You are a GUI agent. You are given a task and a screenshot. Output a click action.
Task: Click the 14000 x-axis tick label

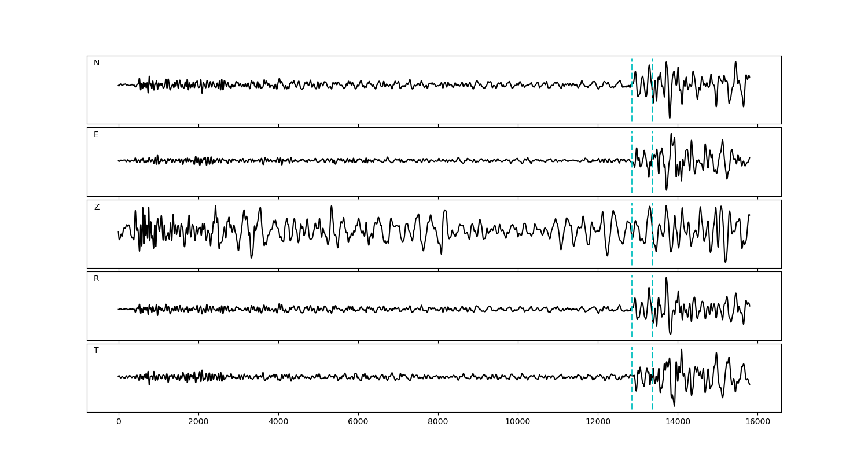(678, 422)
